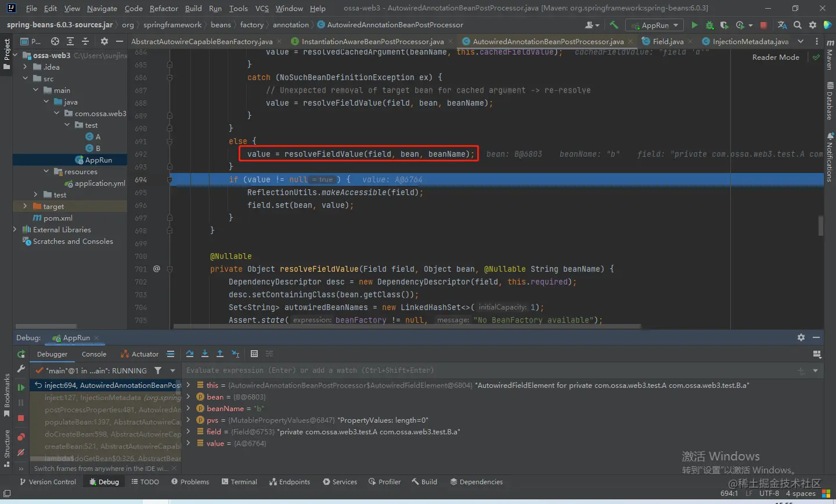Stop debug session red square
Screen dimensions: 836x504
21,418
